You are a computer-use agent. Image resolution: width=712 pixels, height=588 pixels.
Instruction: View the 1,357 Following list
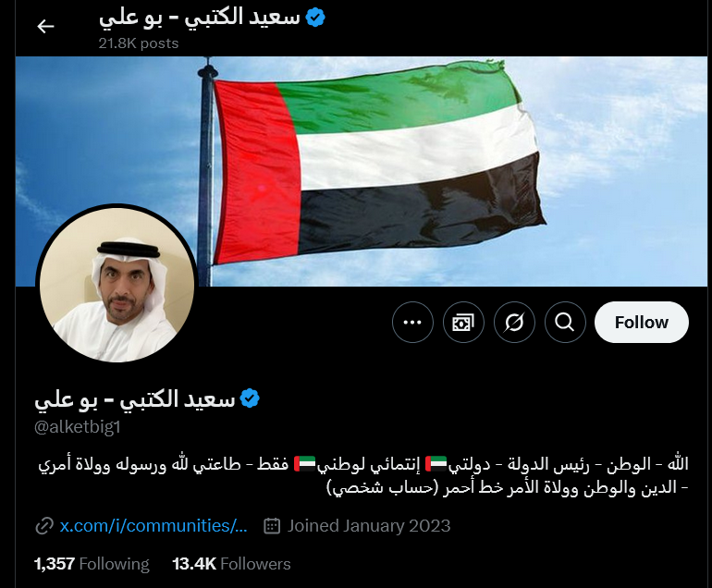[92, 564]
